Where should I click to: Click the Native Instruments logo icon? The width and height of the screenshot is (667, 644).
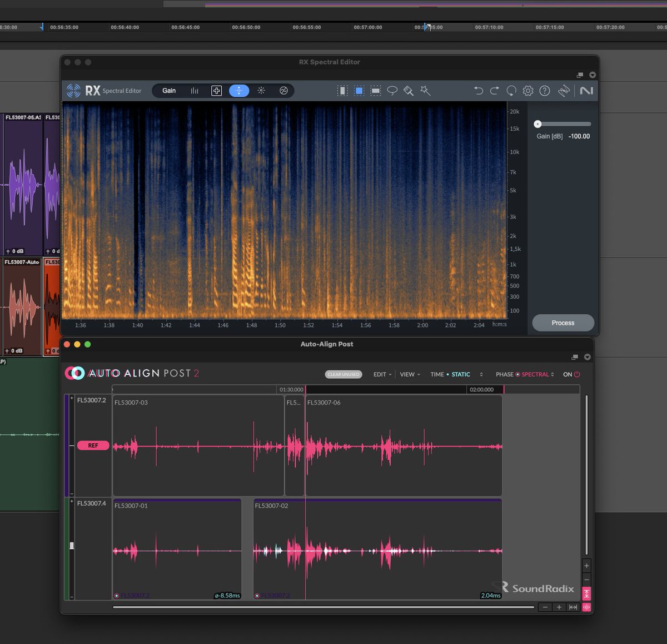click(586, 91)
